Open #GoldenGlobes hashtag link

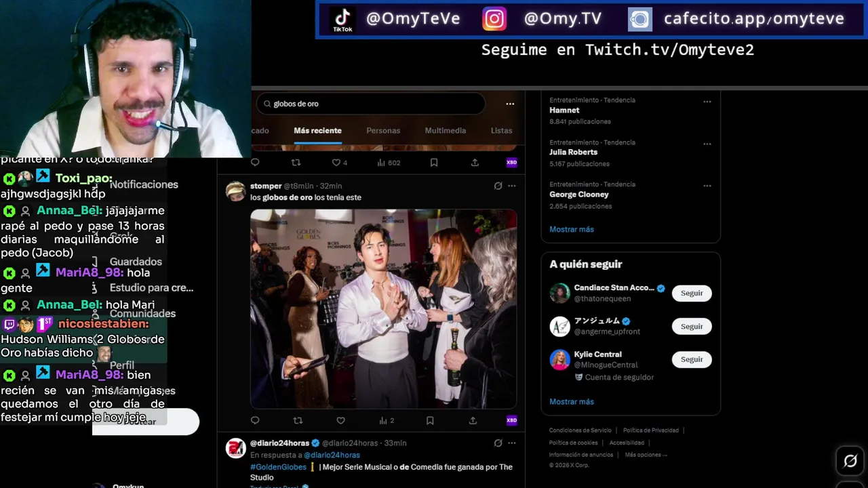pos(278,467)
